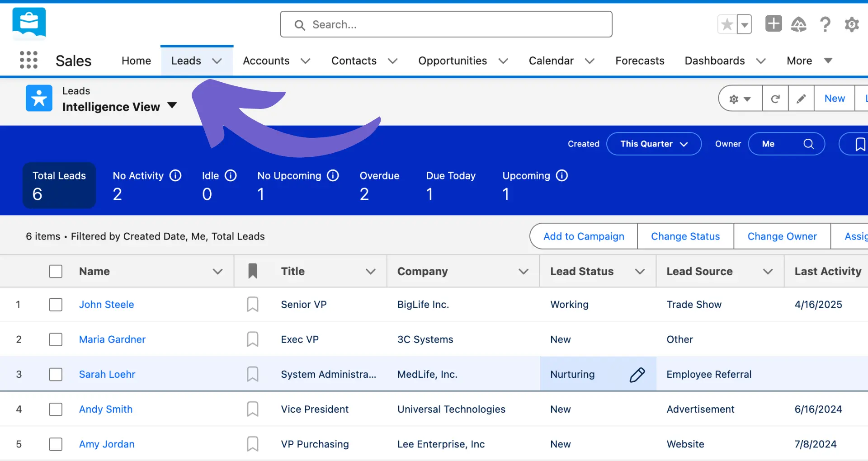Click the global actions plus icon
The image size is (868, 461).
pos(773,24)
